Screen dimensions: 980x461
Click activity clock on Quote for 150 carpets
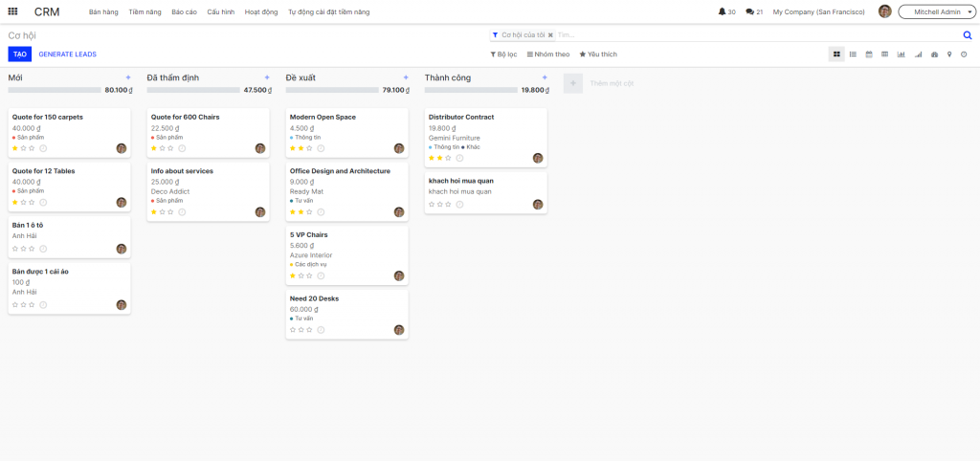point(43,148)
